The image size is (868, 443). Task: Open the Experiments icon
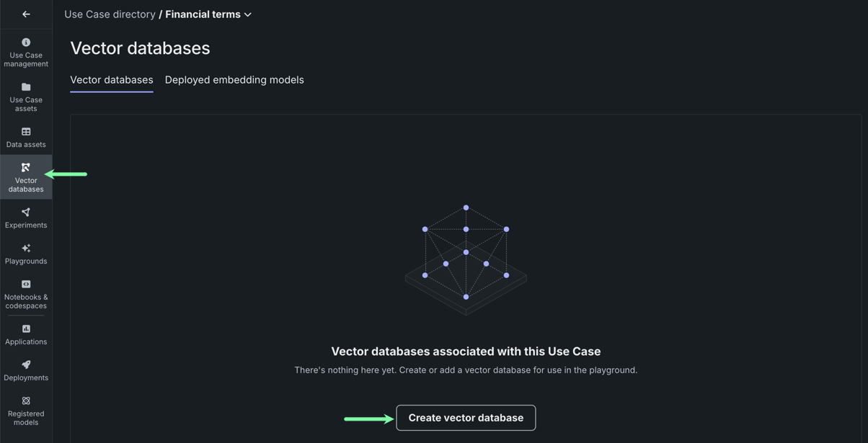click(26, 212)
